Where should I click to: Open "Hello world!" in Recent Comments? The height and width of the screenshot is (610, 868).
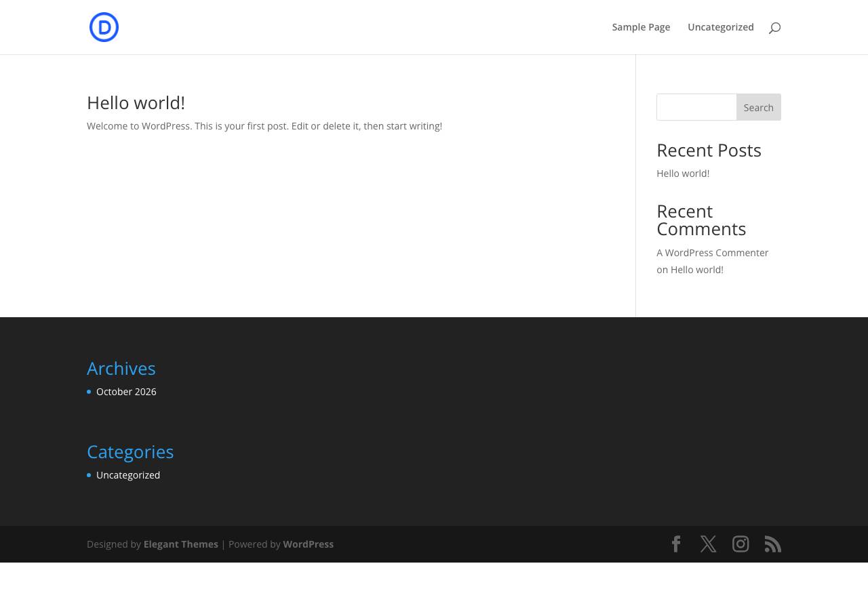pos(697,270)
